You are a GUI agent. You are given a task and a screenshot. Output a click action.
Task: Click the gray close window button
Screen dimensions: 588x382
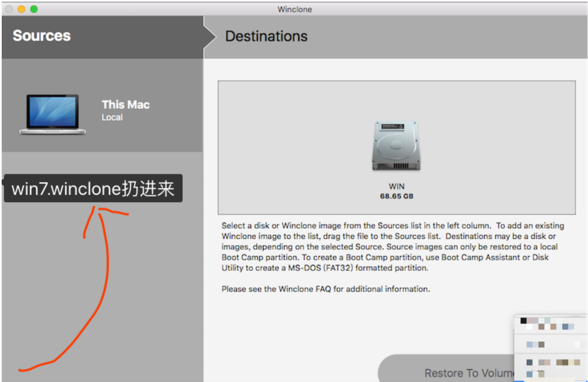tap(9, 9)
